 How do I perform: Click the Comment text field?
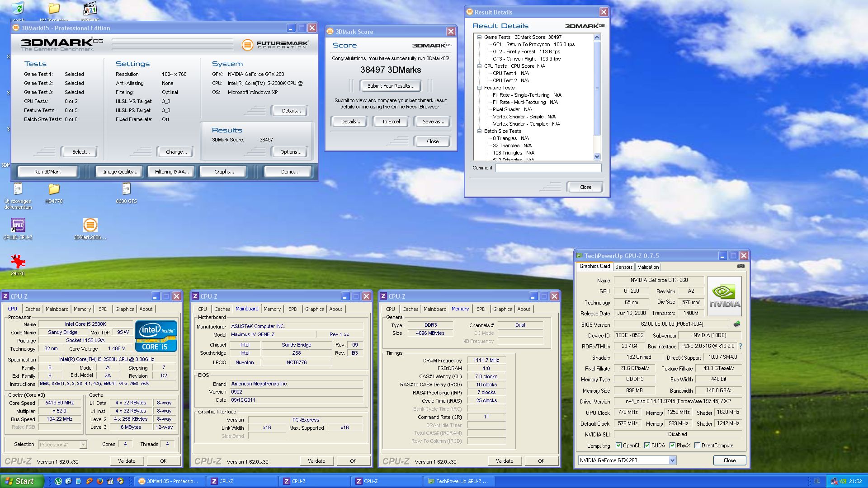point(548,168)
